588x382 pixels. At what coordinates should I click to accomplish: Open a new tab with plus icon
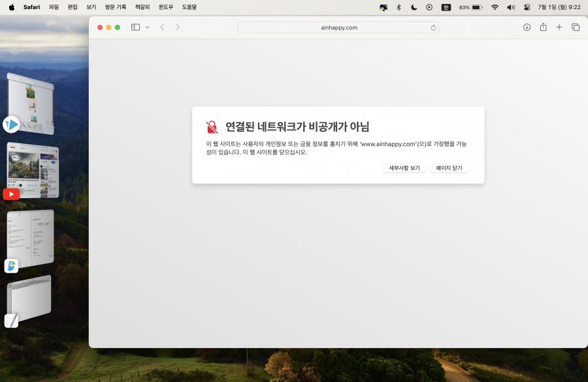coord(559,27)
